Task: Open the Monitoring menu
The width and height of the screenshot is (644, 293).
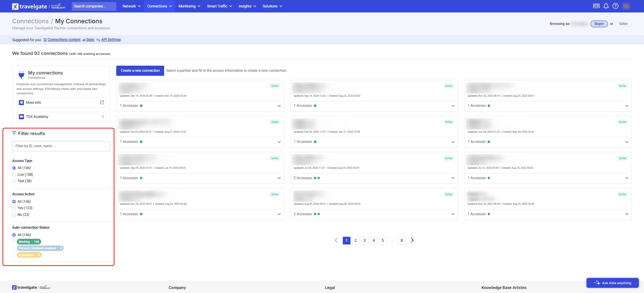Action: (x=189, y=6)
